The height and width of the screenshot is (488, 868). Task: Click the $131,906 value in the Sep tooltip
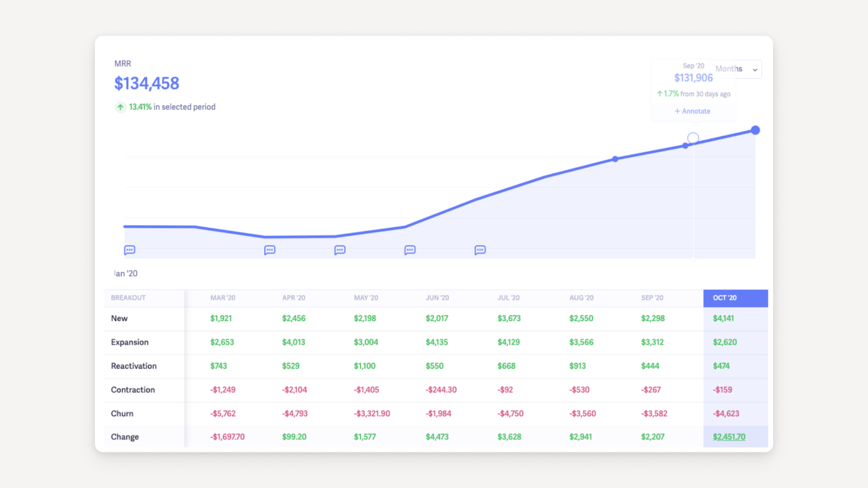(693, 78)
